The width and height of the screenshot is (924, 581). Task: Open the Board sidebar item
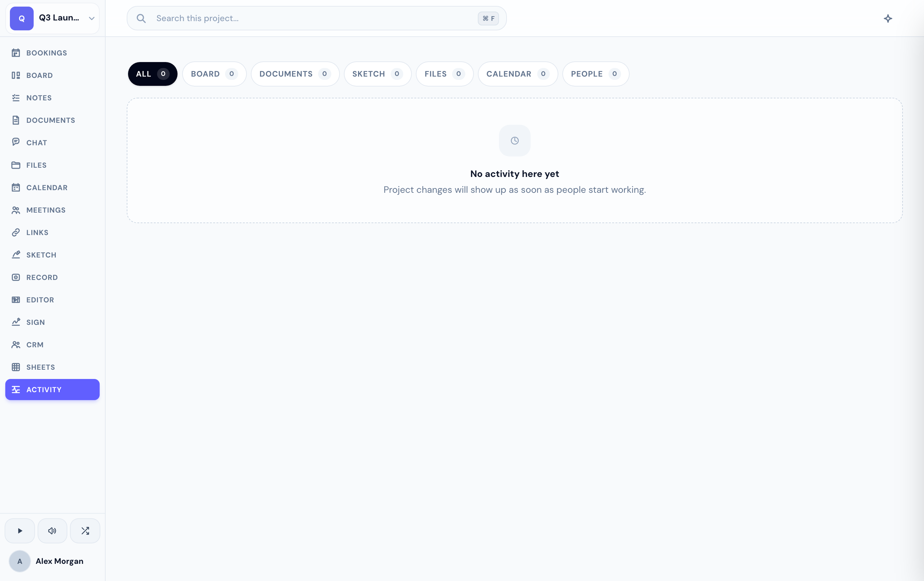click(52, 75)
